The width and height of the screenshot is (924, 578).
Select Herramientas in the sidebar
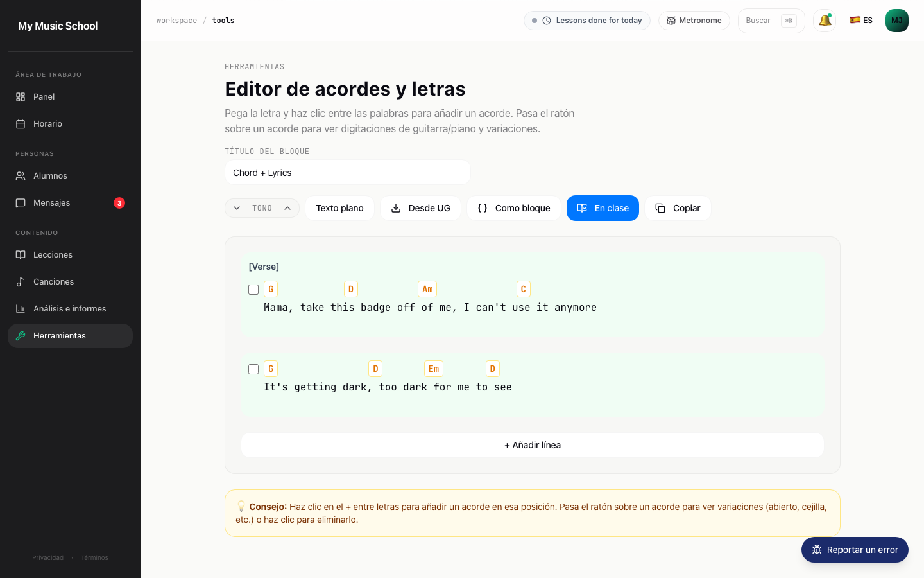tap(70, 336)
